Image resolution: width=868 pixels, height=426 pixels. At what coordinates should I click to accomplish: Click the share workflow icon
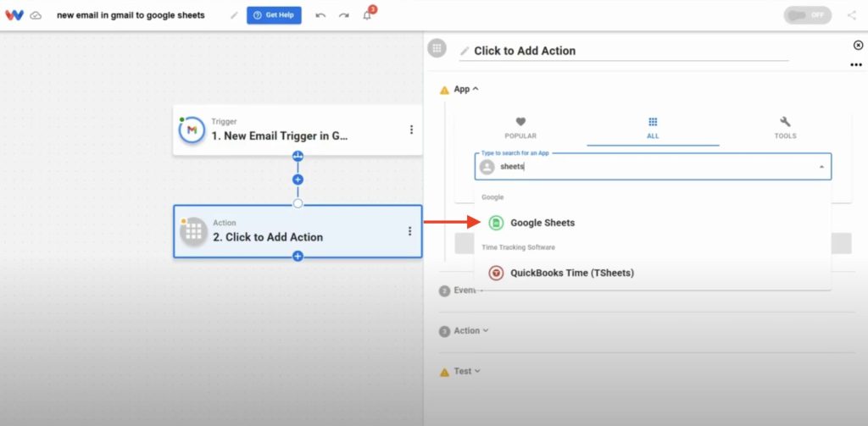(851, 15)
